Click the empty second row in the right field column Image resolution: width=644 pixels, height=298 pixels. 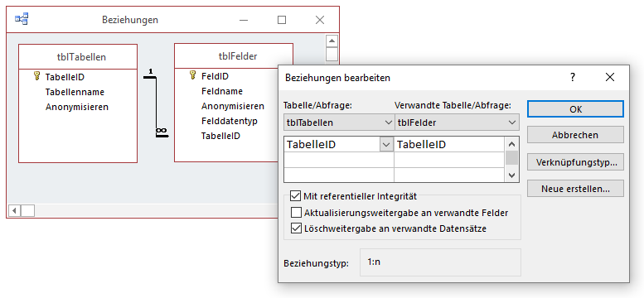pos(449,160)
